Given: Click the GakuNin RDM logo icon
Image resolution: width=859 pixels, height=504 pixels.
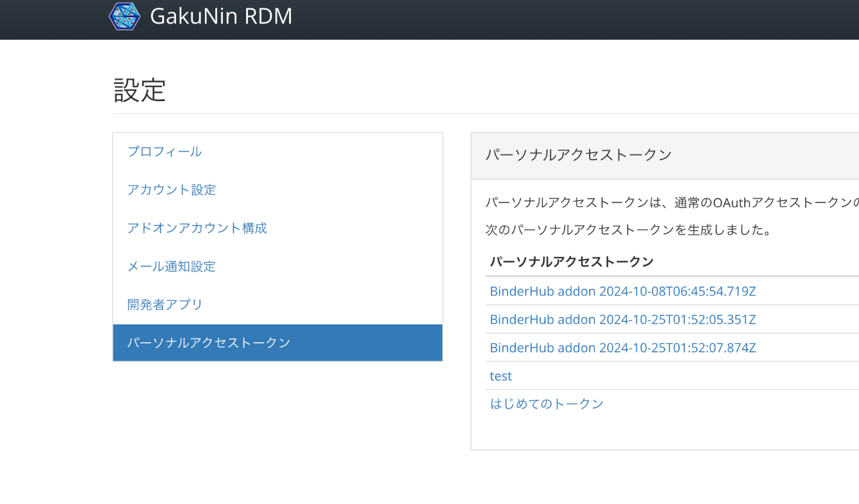Looking at the screenshot, I should click(125, 17).
